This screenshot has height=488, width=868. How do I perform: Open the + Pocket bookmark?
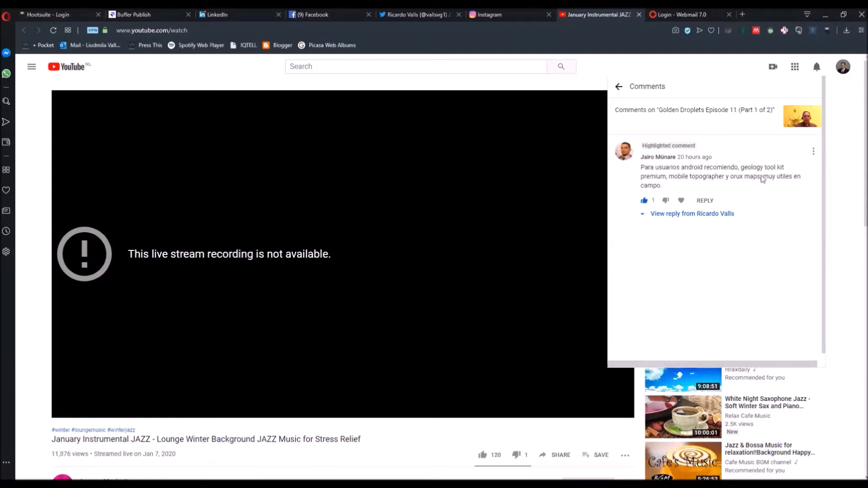tap(38, 45)
